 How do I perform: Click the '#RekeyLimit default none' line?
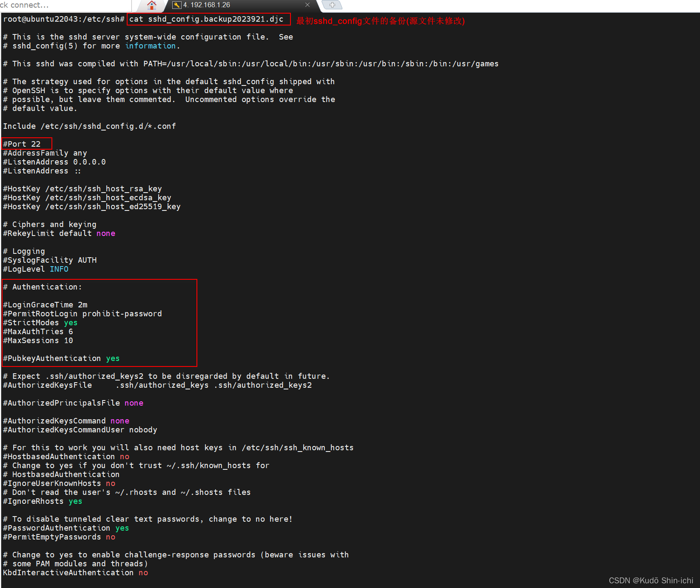pyautogui.click(x=59, y=233)
